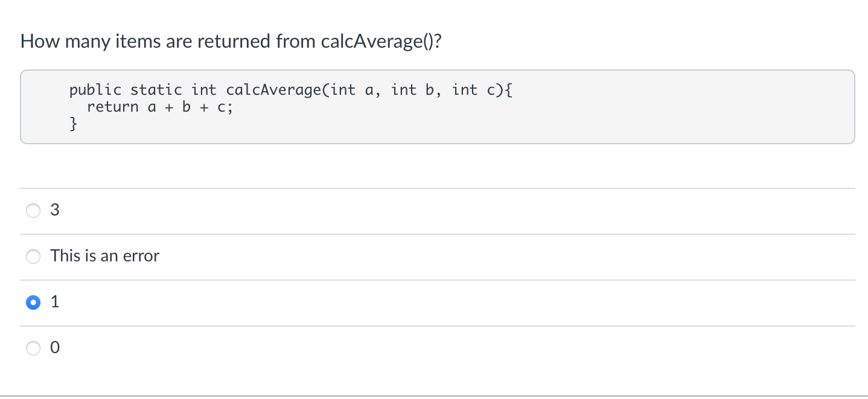Click the closing brace in the code block
This screenshot has height=399, width=868.
click(x=74, y=125)
